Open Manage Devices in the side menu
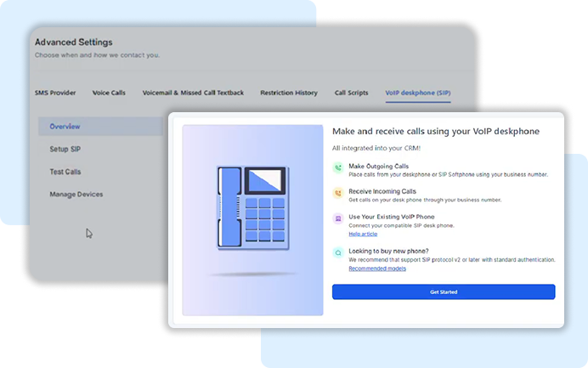Viewport: 588px width, 368px height. (x=76, y=194)
